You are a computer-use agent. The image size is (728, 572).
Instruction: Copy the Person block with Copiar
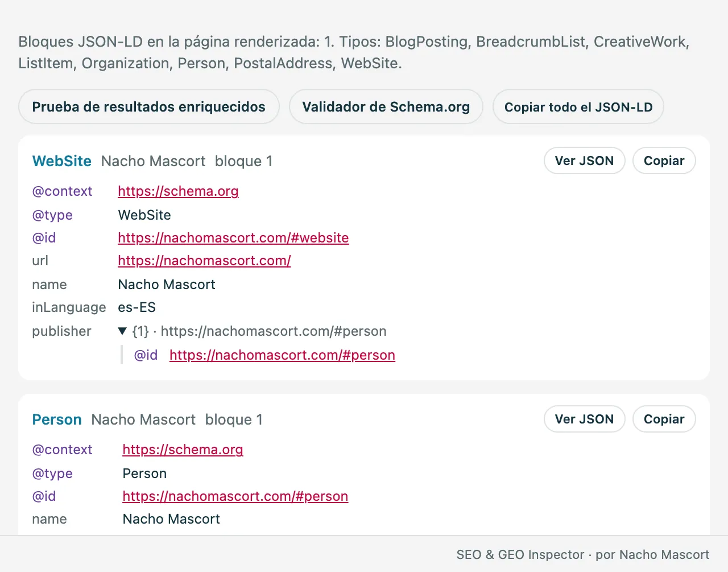pos(664,419)
